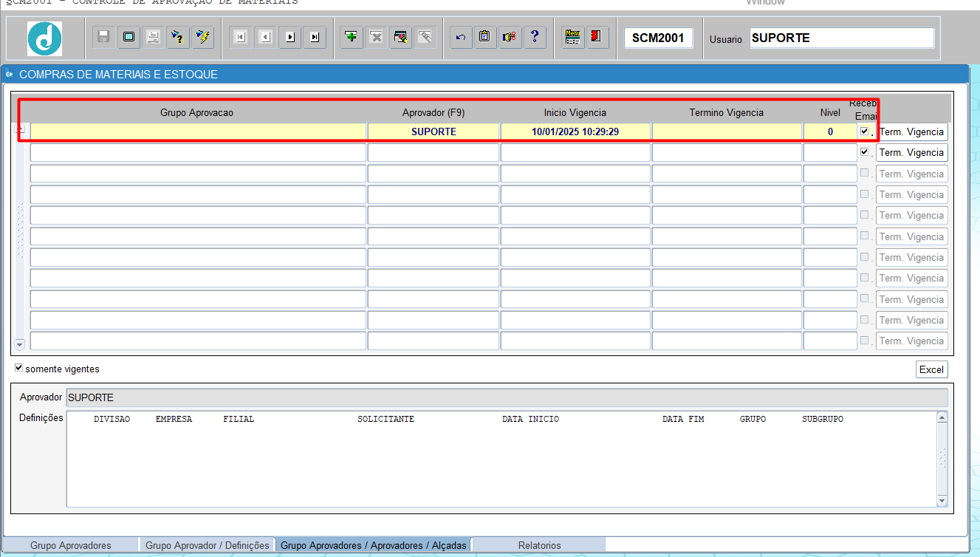Click Inicio Vigencia cell '10/01/2025 10:29:29'
980x557 pixels.
[575, 131]
